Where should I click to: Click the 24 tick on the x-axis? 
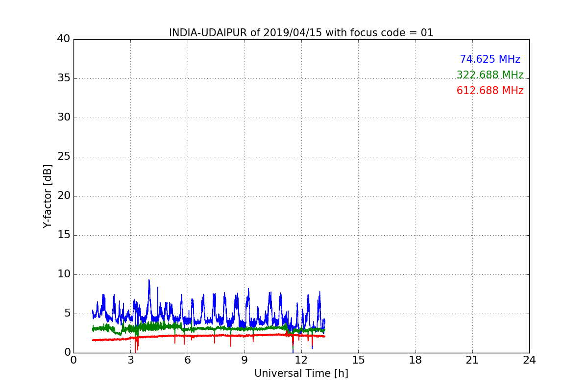coord(529,360)
